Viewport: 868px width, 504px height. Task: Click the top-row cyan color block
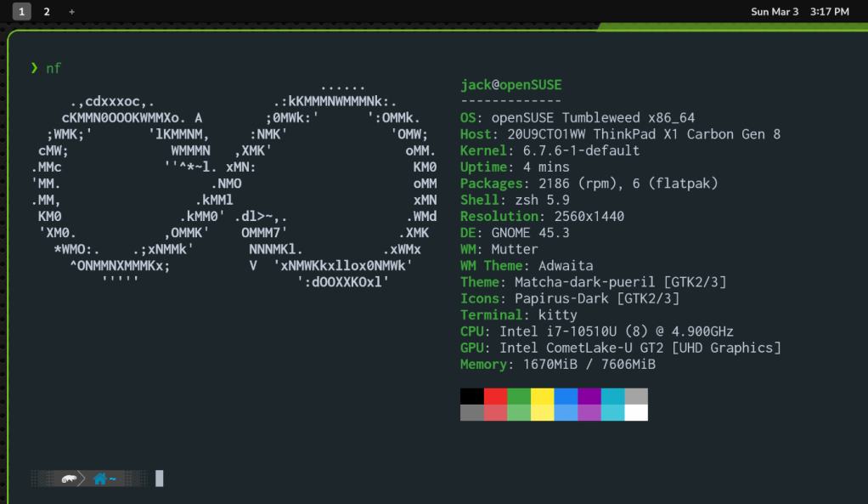point(612,396)
